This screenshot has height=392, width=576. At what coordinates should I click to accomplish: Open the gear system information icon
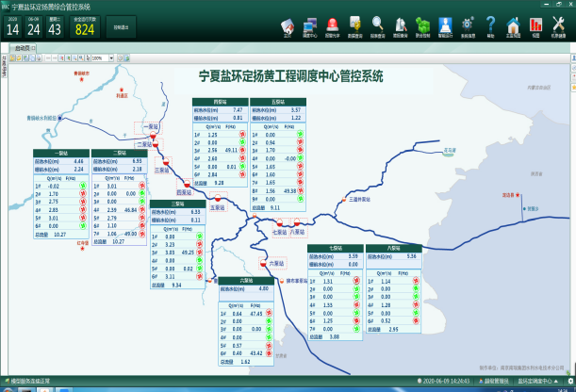point(468,26)
